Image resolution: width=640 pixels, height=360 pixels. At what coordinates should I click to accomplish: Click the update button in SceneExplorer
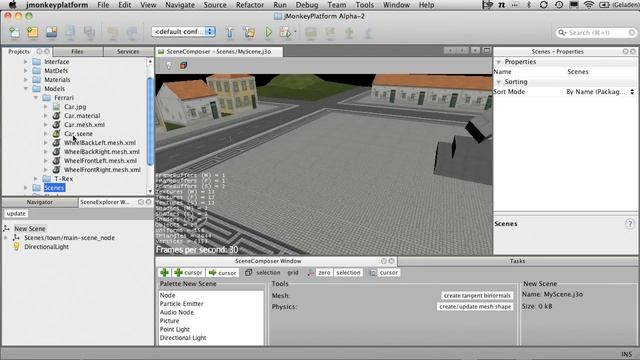16,213
